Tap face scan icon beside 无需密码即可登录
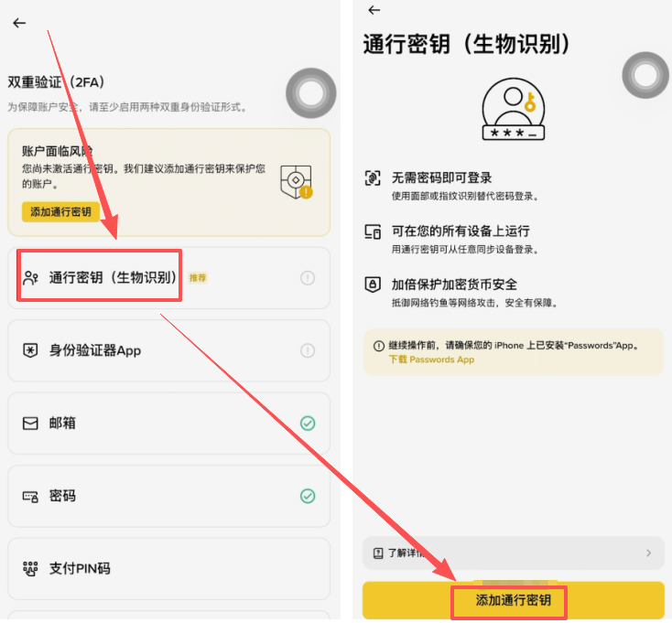The width and height of the screenshot is (672, 623). pos(373,177)
